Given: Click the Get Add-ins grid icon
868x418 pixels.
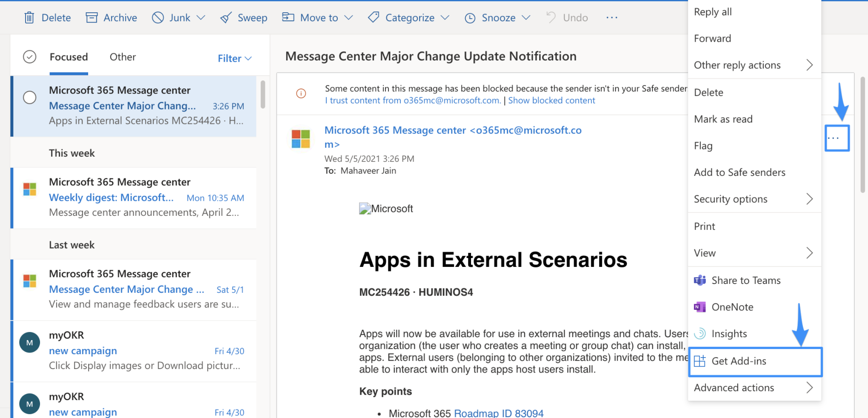Looking at the screenshot, I should pyautogui.click(x=700, y=361).
